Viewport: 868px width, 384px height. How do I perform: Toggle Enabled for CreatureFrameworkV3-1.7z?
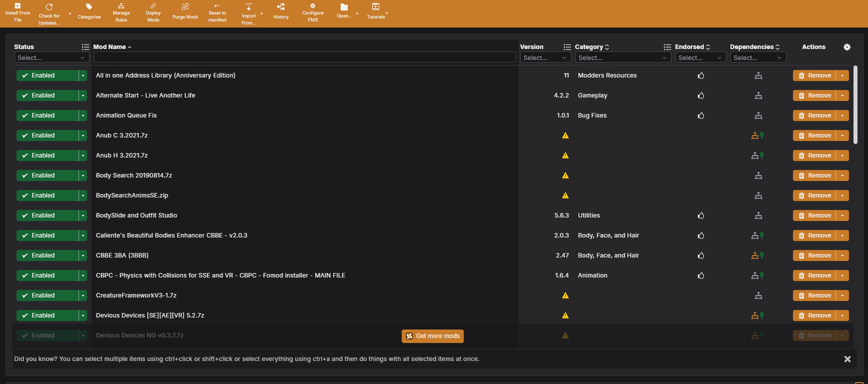point(48,295)
